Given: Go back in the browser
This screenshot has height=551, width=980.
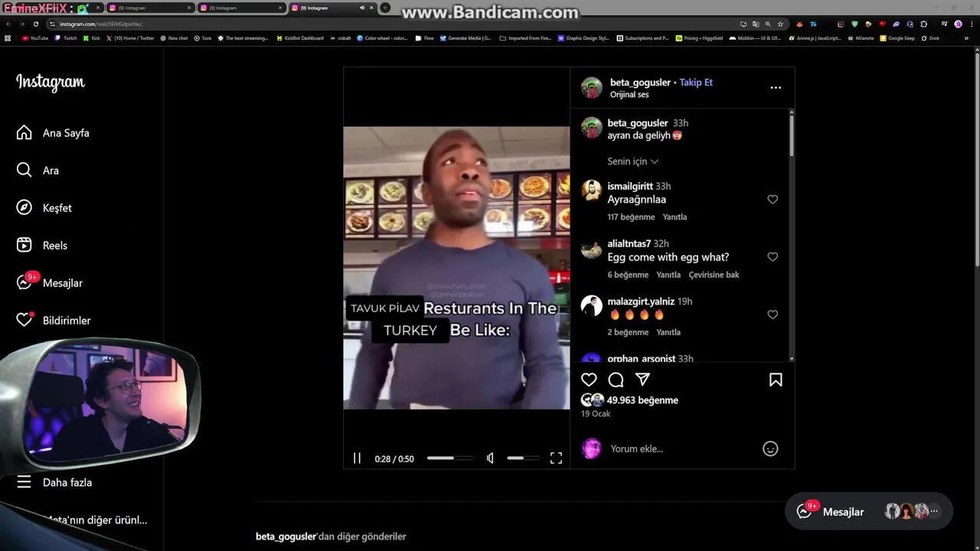Looking at the screenshot, I should [x=8, y=24].
